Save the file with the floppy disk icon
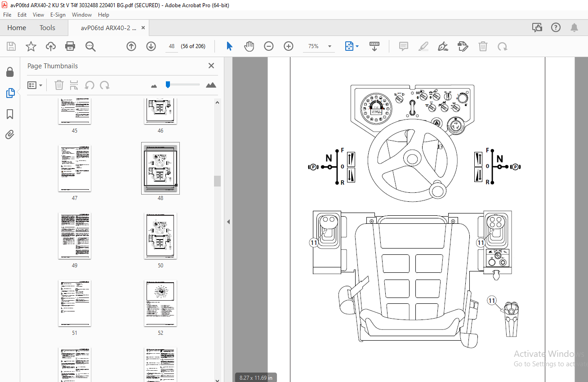The image size is (588, 382). coord(11,46)
